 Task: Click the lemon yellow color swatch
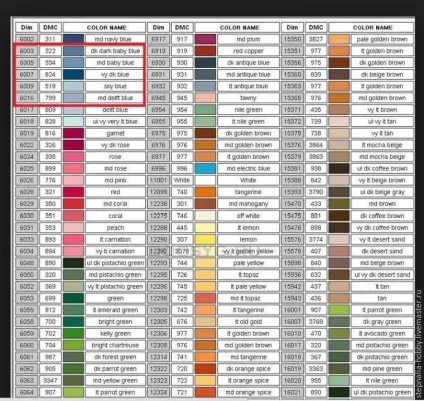(205, 239)
